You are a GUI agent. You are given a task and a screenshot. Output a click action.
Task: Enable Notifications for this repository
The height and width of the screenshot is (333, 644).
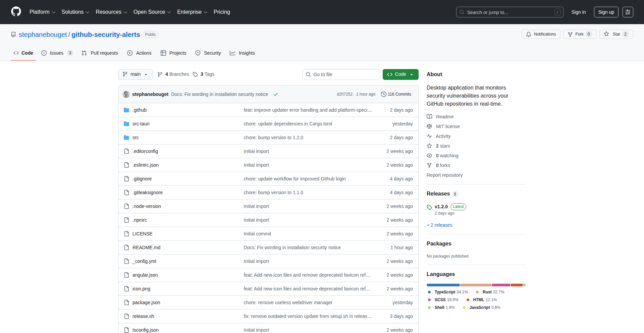tap(541, 34)
